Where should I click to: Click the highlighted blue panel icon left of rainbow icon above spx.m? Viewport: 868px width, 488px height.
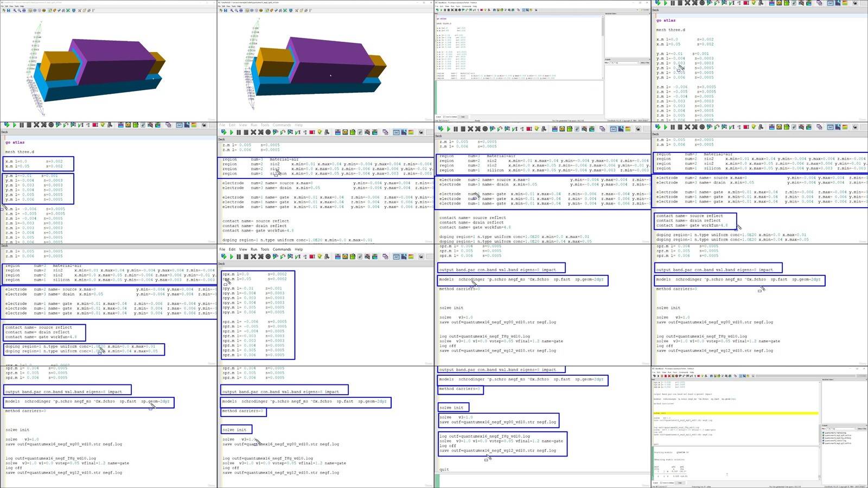point(404,256)
